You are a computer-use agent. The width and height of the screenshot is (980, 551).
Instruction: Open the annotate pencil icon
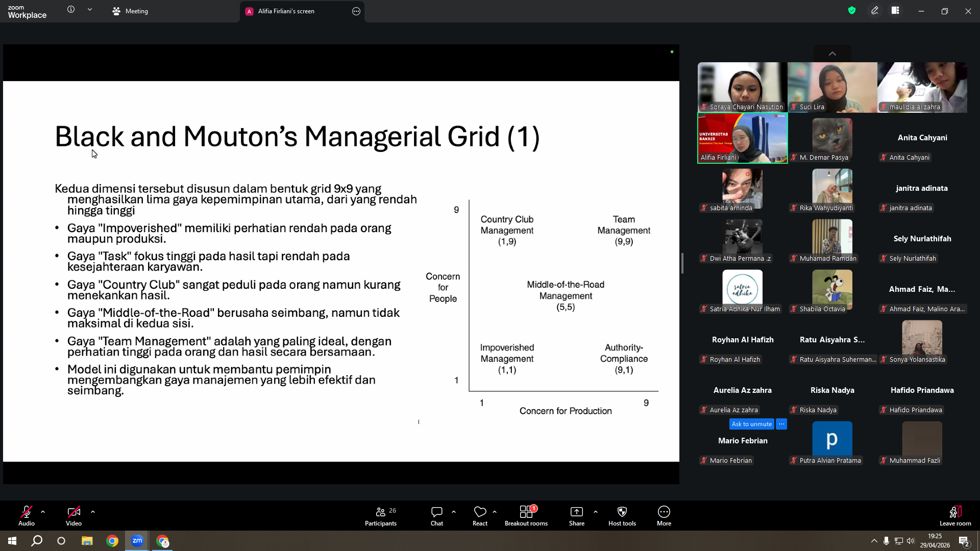[875, 10]
